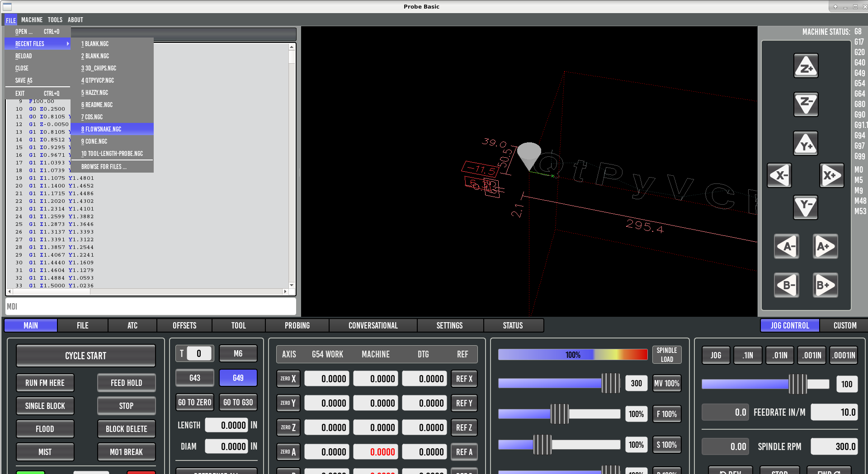Select the .1IN jog increment
Viewport: 868px width, 474px height.
coord(748,355)
